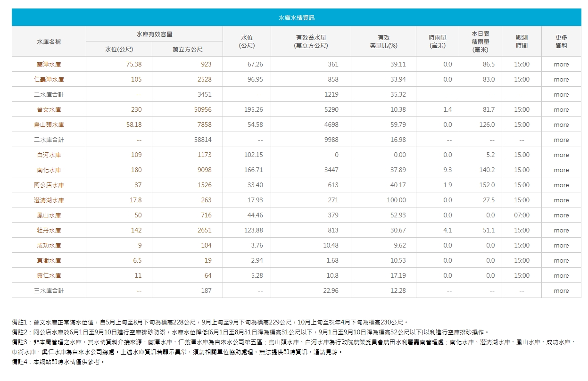
Task: Click 'more' in the 曾文水庫 row
Action: 561,110
